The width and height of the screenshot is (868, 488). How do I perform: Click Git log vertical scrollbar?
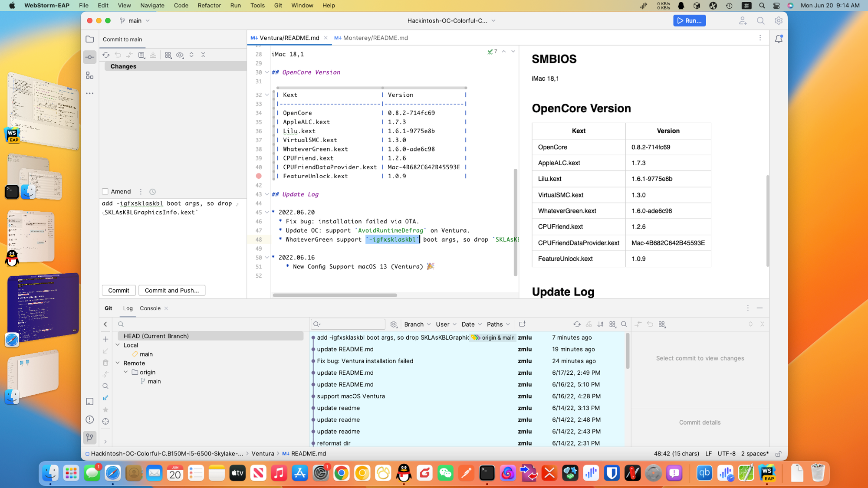coord(627,351)
